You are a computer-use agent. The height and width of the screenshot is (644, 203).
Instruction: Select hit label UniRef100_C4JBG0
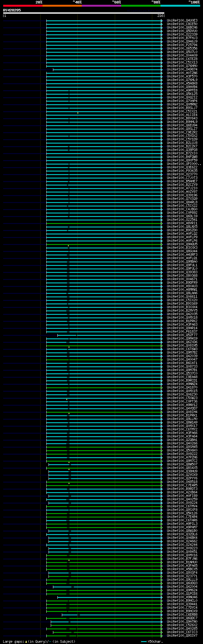[182, 209]
